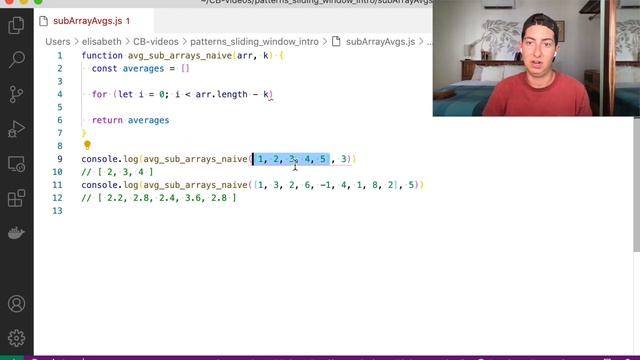
Task: Click line number 13 in the gutter
Action: 57,211
